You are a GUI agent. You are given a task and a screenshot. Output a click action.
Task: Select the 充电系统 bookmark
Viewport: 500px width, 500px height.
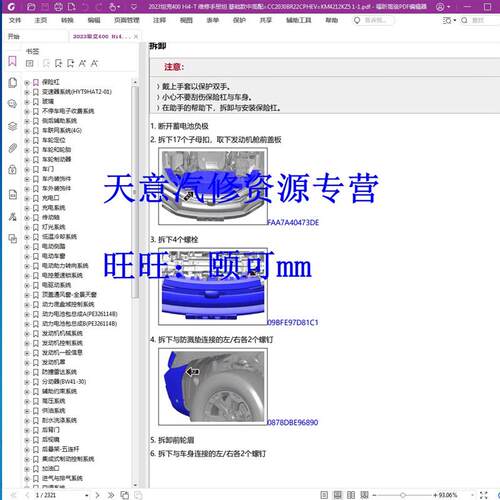point(54,208)
